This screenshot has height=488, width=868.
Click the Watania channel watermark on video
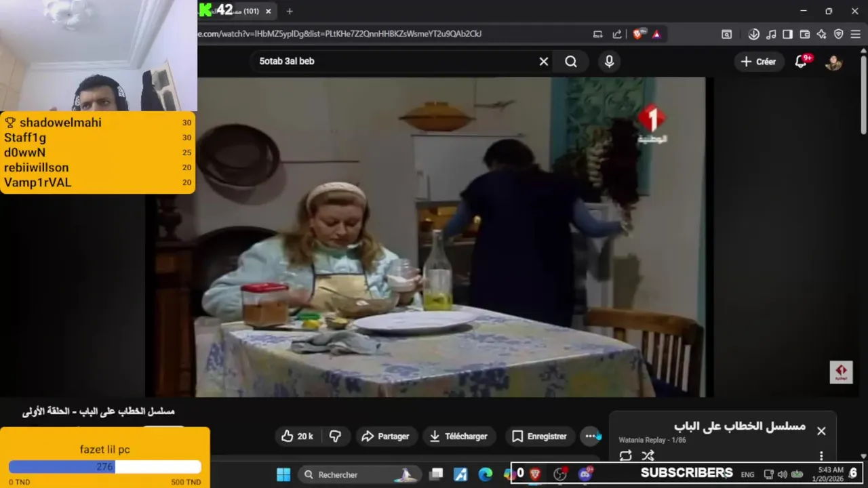[841, 372]
